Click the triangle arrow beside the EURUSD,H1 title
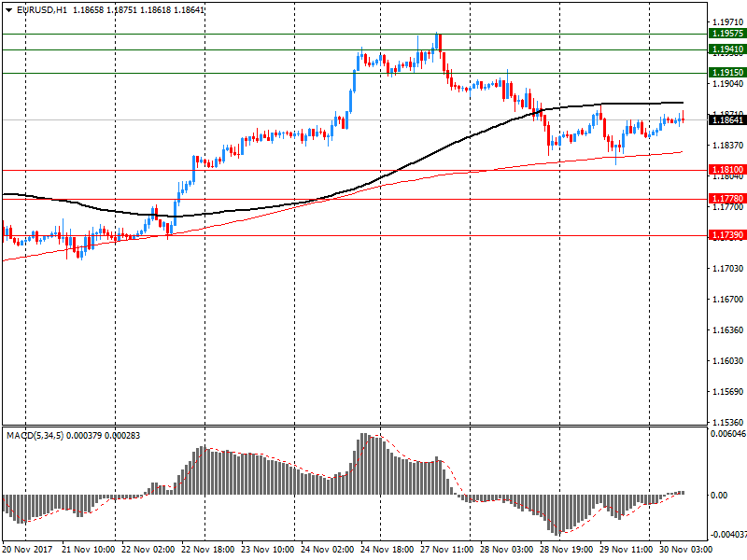 click(x=8, y=9)
